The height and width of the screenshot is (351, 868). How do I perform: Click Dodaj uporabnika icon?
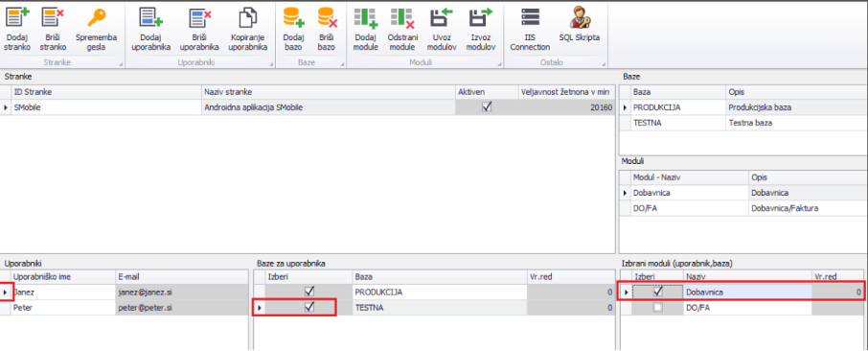click(151, 18)
